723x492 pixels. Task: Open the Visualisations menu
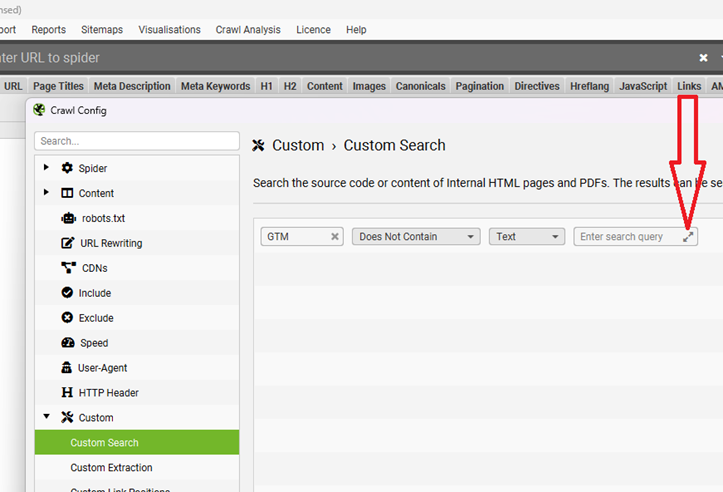click(169, 30)
